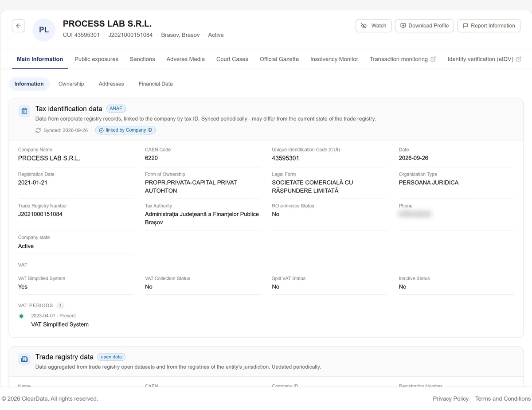
Task: Open the Public exposures tab
Action: point(96,59)
